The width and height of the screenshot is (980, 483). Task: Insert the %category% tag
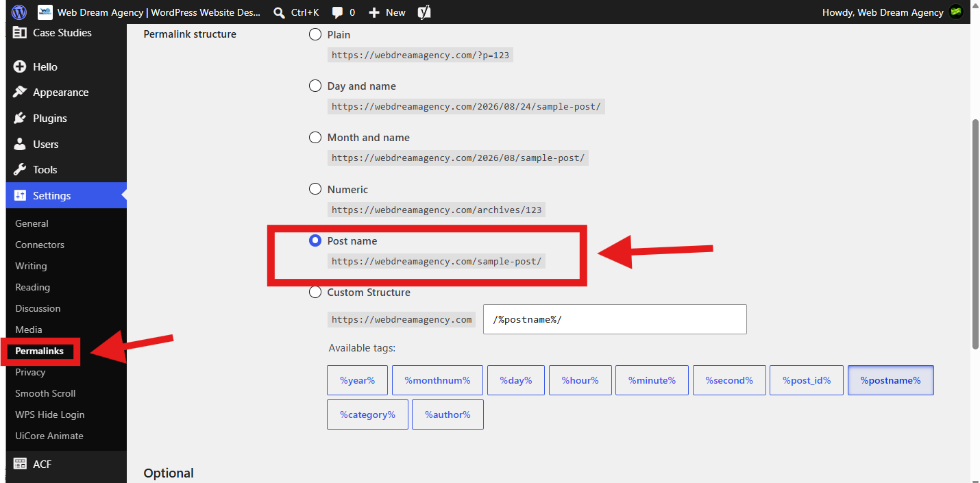tap(367, 414)
